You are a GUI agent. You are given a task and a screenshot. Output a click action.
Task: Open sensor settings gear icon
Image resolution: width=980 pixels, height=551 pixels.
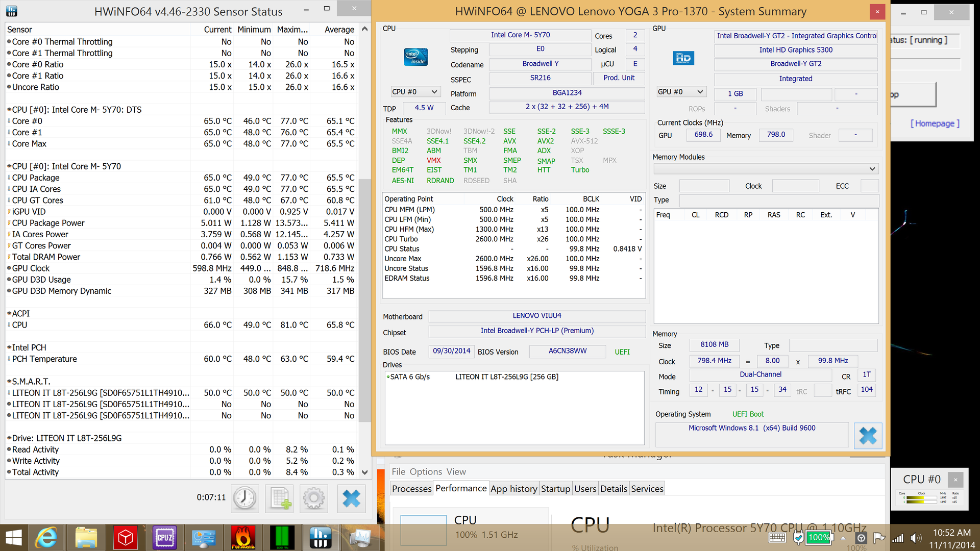point(314,498)
